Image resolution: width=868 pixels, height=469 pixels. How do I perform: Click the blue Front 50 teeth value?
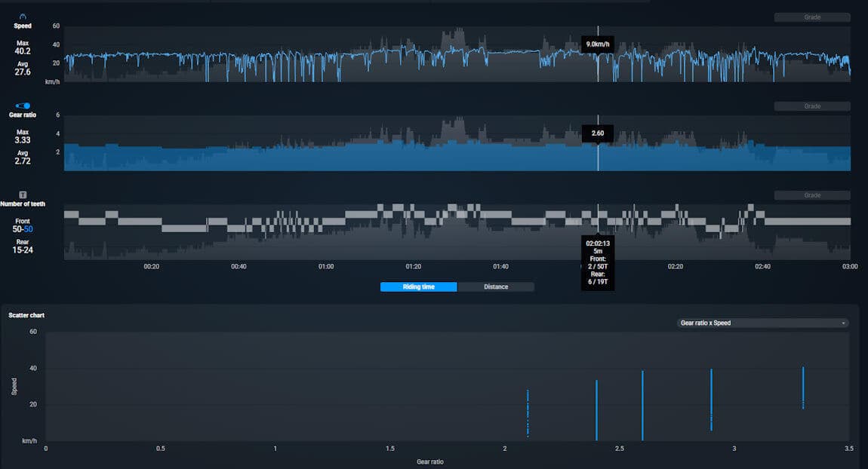click(28, 228)
